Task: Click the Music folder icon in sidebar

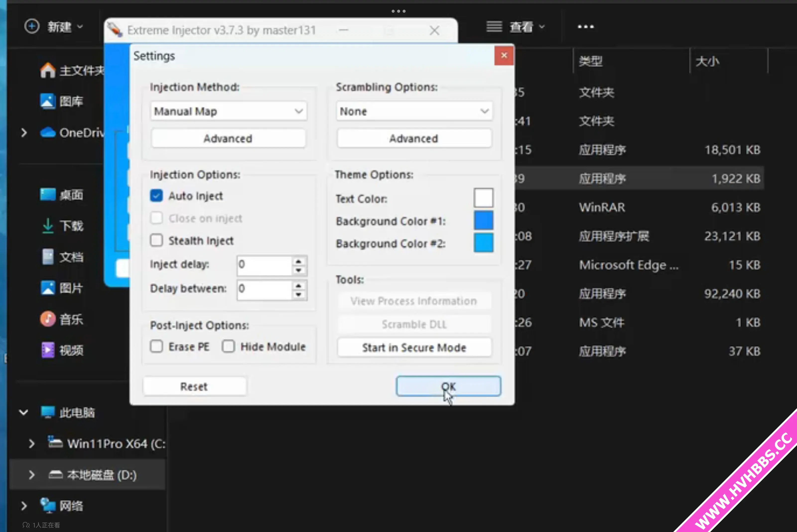Action: 48,319
